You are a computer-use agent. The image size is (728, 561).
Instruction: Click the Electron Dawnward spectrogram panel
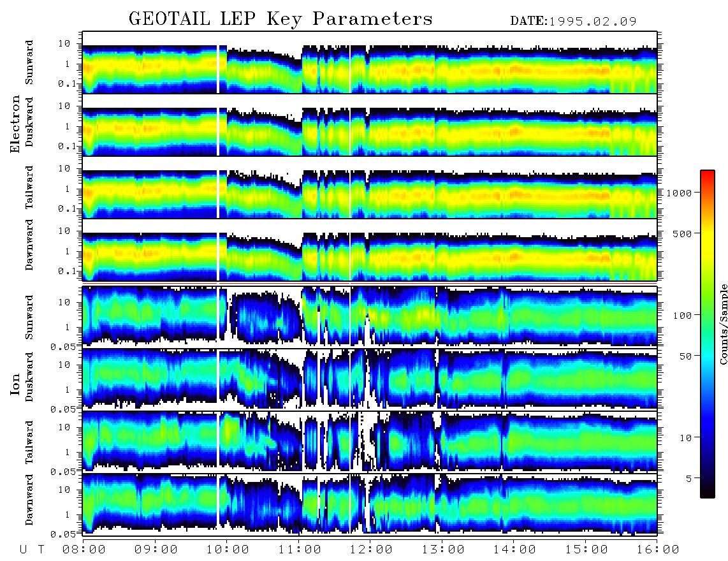[x=370, y=250]
